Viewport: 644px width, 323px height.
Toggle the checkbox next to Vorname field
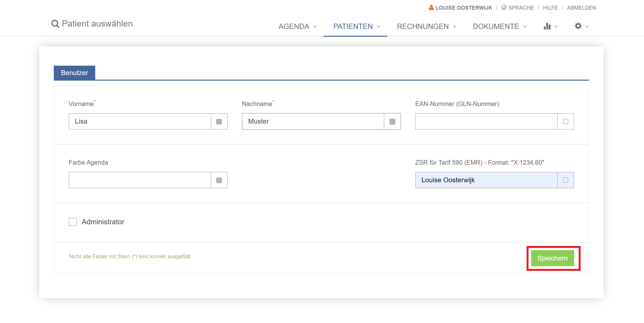click(x=219, y=121)
